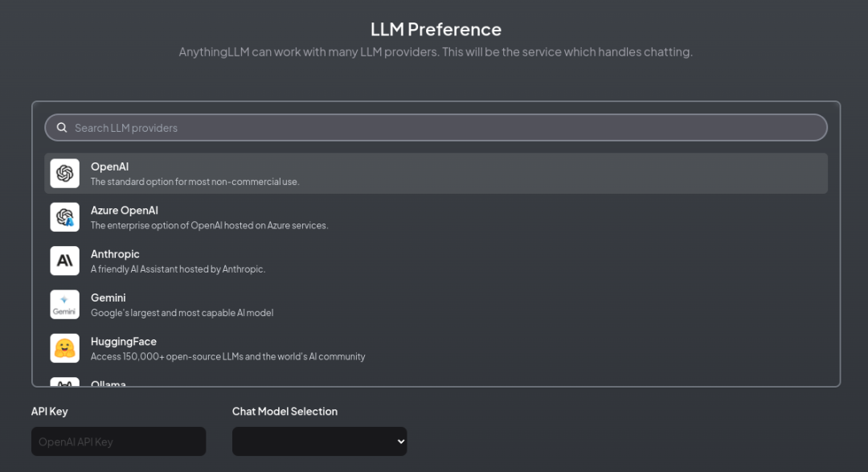Click the Gemini logo icon

[65, 305]
